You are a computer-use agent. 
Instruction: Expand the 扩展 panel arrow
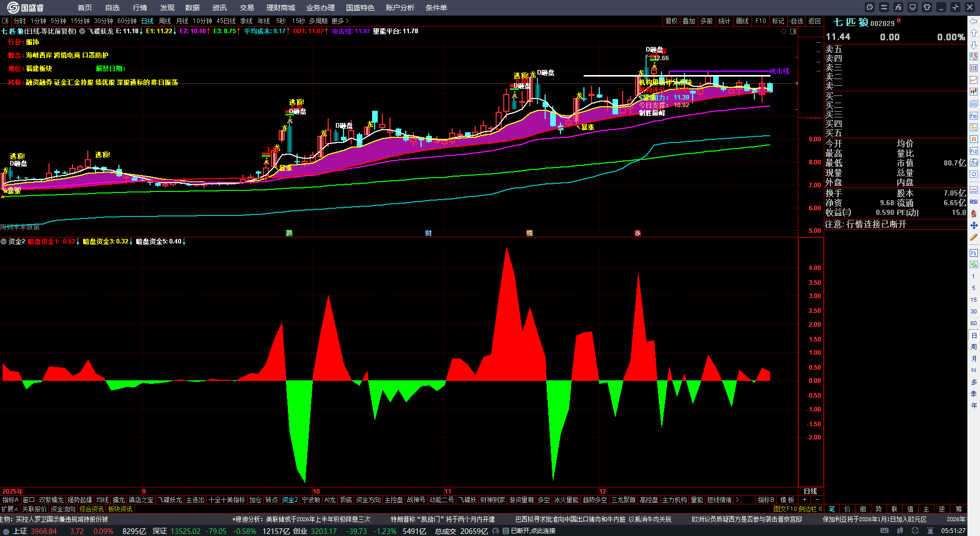[x=10, y=509]
